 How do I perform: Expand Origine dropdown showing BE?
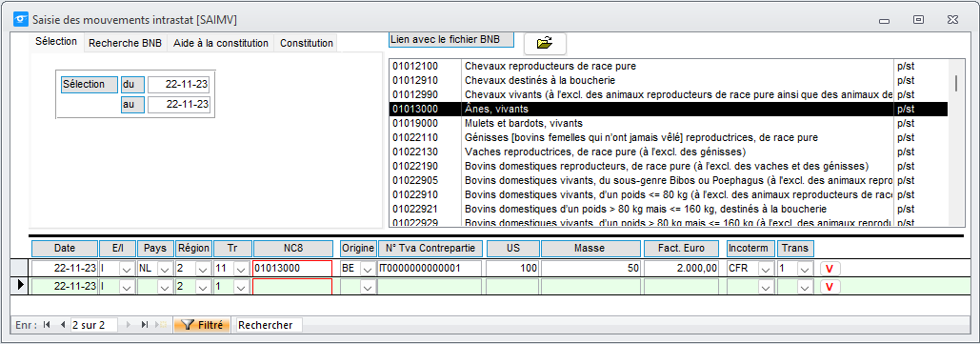[x=368, y=269]
